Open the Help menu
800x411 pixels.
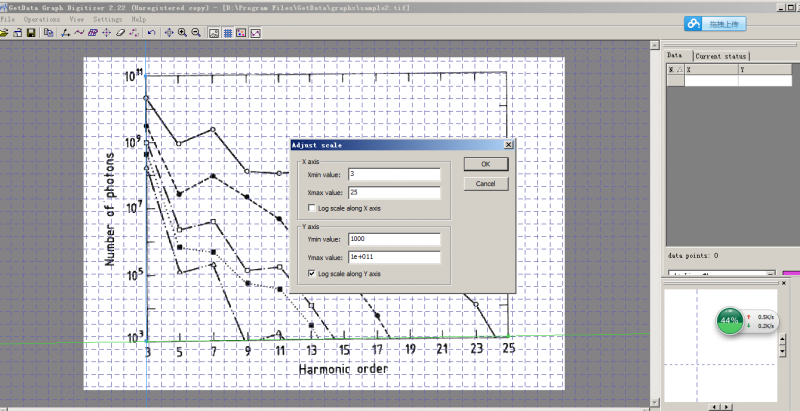click(139, 19)
